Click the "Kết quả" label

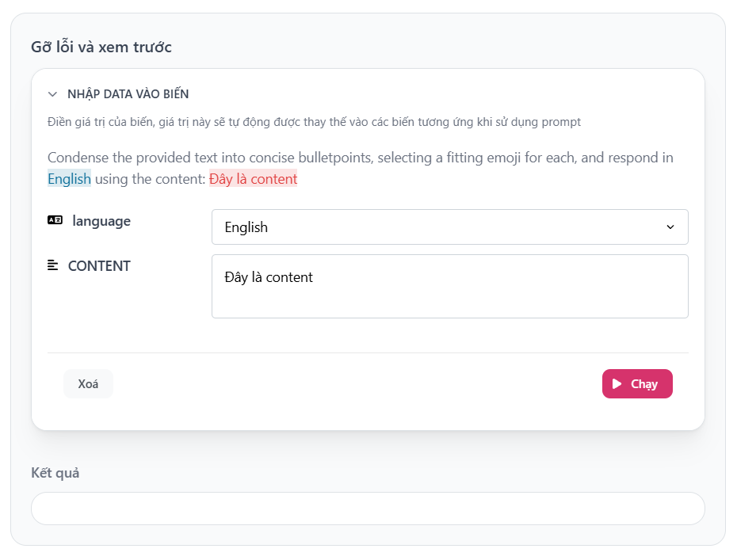click(55, 473)
